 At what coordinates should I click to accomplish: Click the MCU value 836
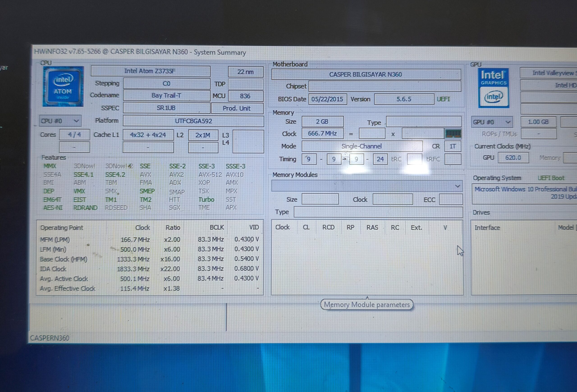click(x=245, y=96)
